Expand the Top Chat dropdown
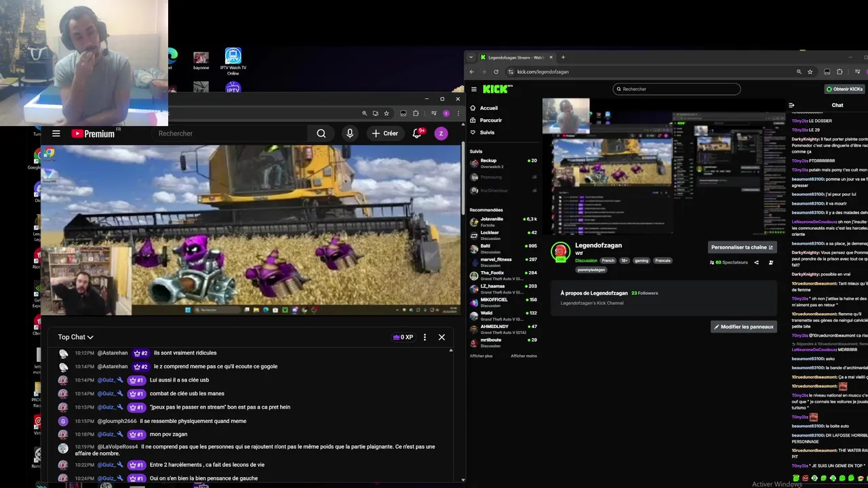 [x=75, y=337]
